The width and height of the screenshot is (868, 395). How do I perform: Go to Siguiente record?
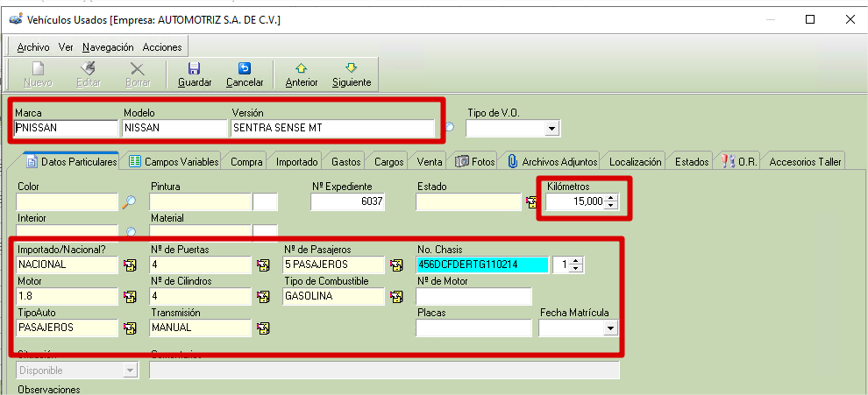click(351, 74)
